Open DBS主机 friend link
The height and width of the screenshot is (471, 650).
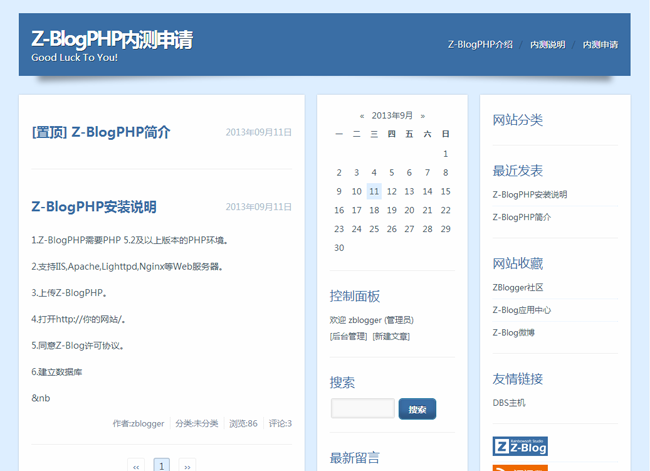[509, 403]
